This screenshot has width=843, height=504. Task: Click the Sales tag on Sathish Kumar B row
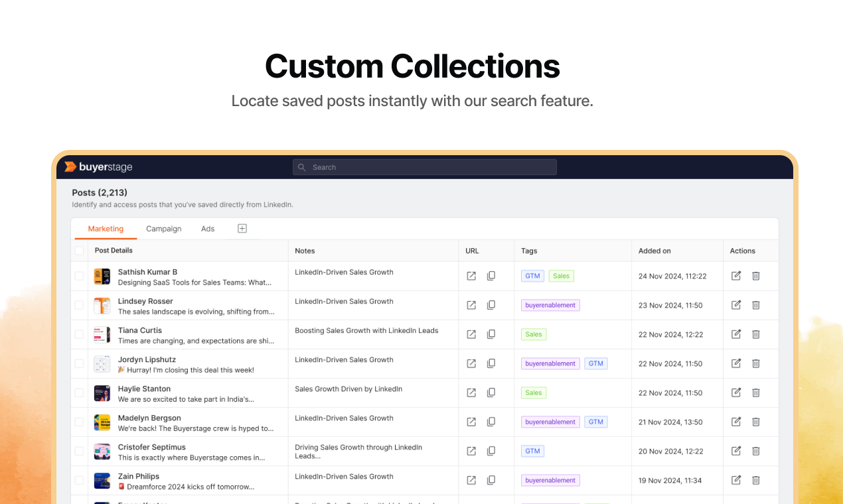[561, 276]
